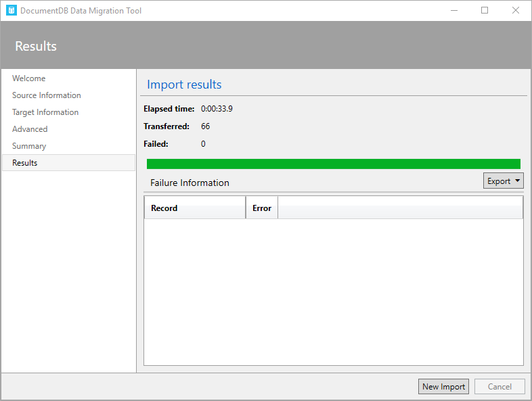Open the Export dropdown
Image resolution: width=532 pixels, height=401 pixels.
[503, 181]
